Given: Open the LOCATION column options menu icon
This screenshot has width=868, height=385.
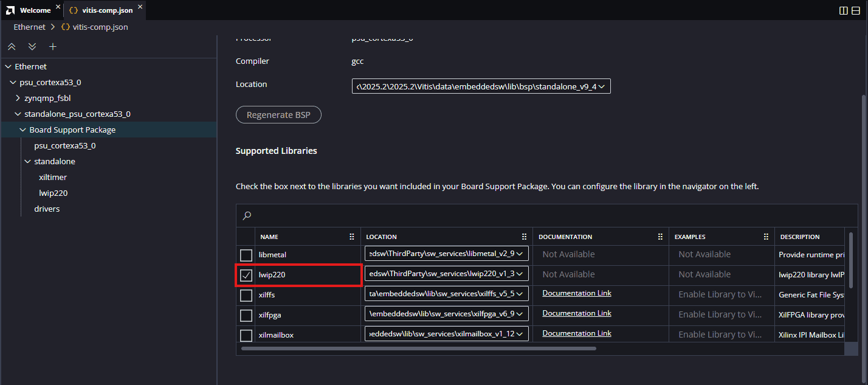Looking at the screenshot, I should coord(524,237).
